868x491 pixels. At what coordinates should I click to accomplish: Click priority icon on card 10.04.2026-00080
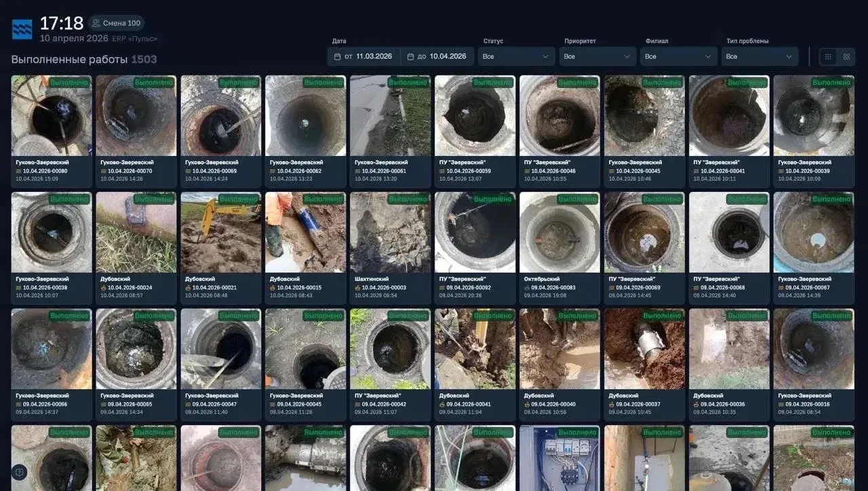tap(19, 172)
